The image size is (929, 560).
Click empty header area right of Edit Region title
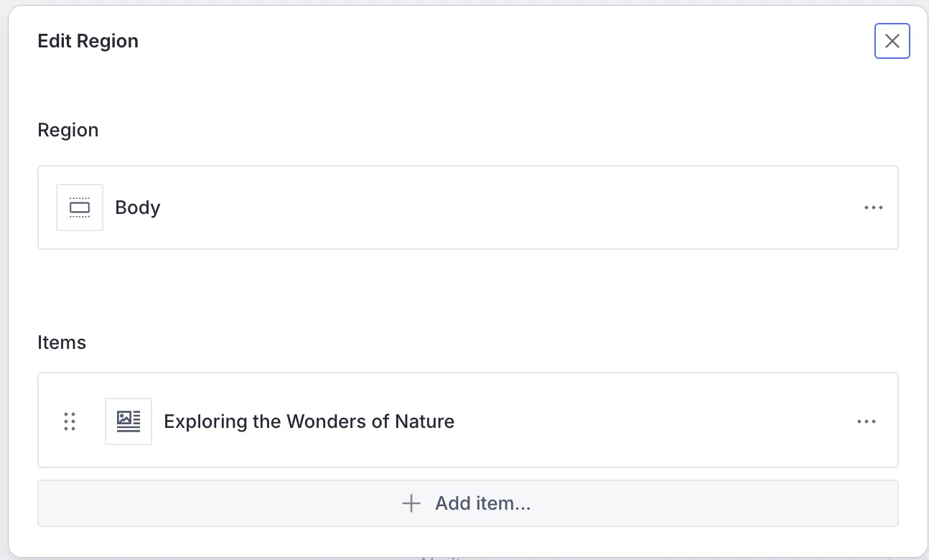pos(503,41)
